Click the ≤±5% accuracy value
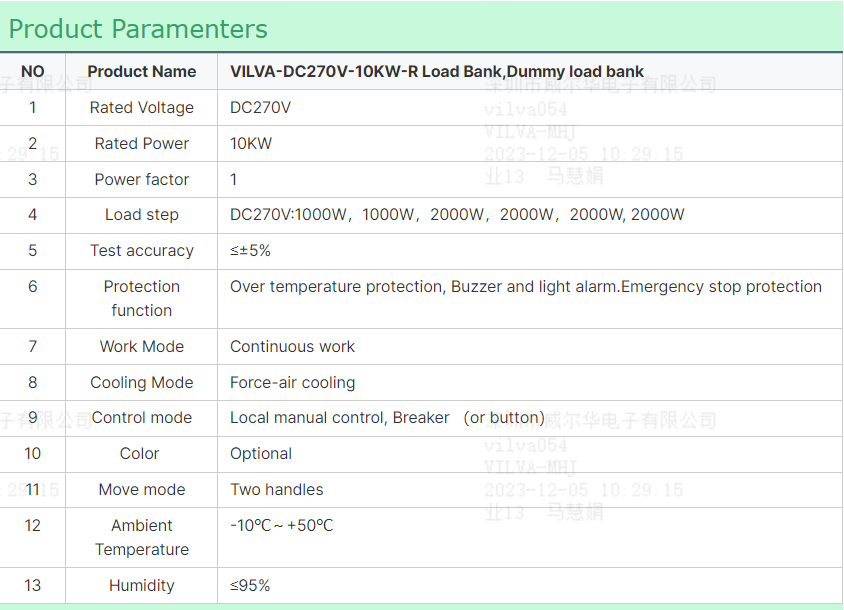844x610 pixels. 250,251
